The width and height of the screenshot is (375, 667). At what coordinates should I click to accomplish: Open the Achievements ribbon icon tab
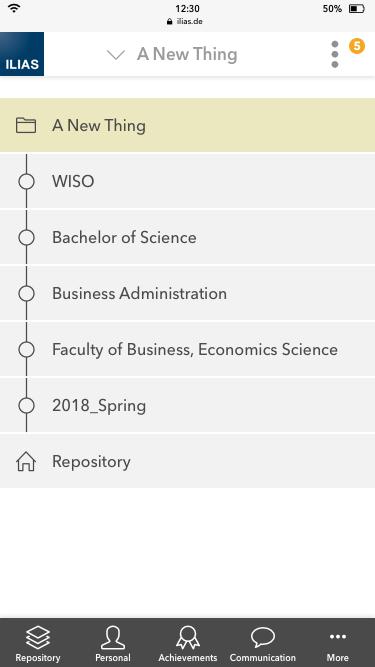coord(188,643)
